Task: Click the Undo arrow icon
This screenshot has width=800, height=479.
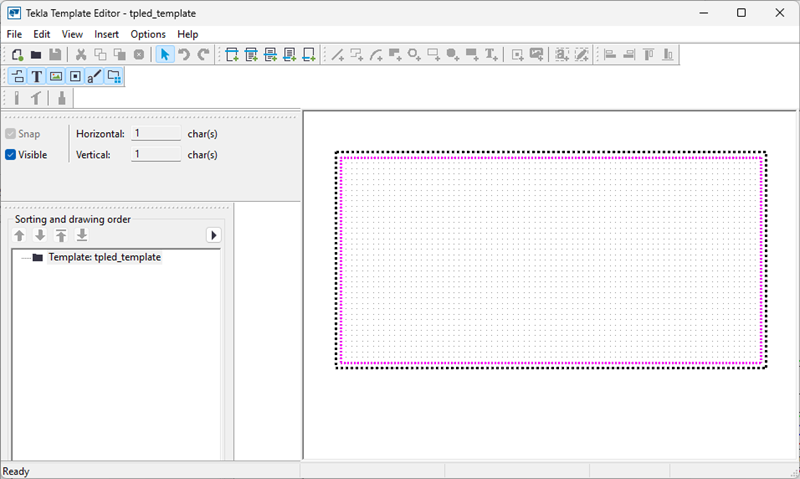Action: tap(184, 54)
